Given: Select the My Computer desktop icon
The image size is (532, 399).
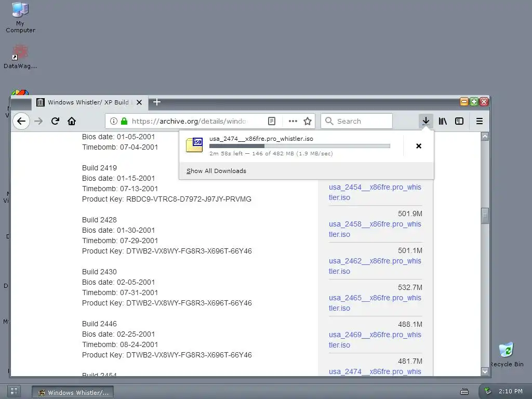Looking at the screenshot, I should [x=20, y=18].
